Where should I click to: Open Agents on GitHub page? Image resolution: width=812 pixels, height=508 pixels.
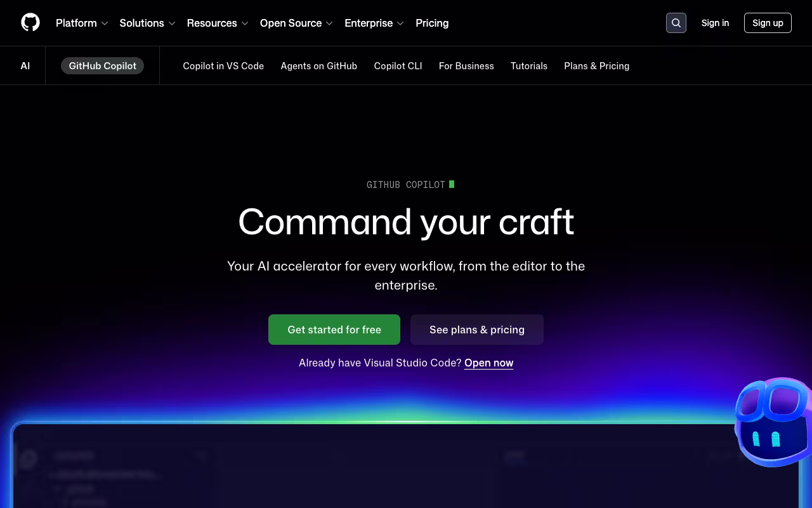pyautogui.click(x=319, y=65)
